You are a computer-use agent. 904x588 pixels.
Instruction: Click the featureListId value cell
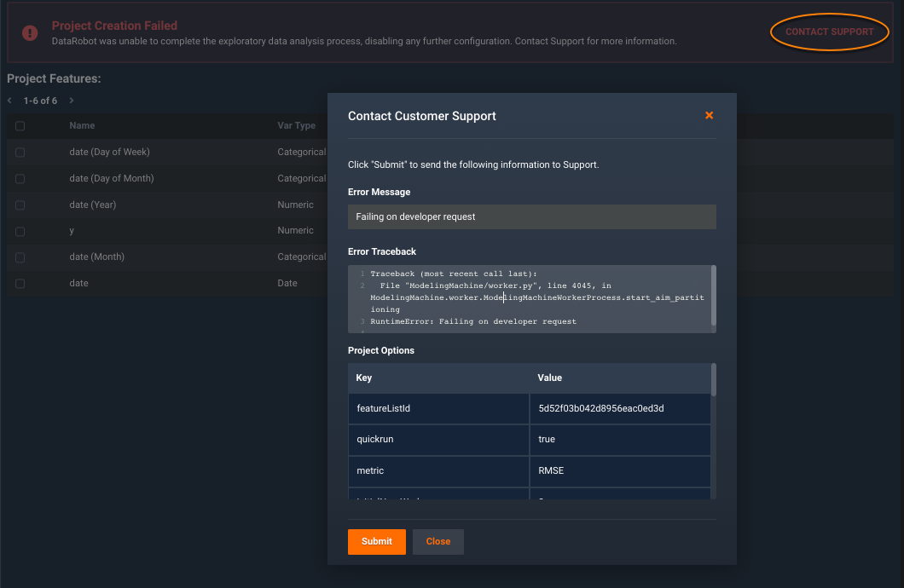[x=619, y=408]
